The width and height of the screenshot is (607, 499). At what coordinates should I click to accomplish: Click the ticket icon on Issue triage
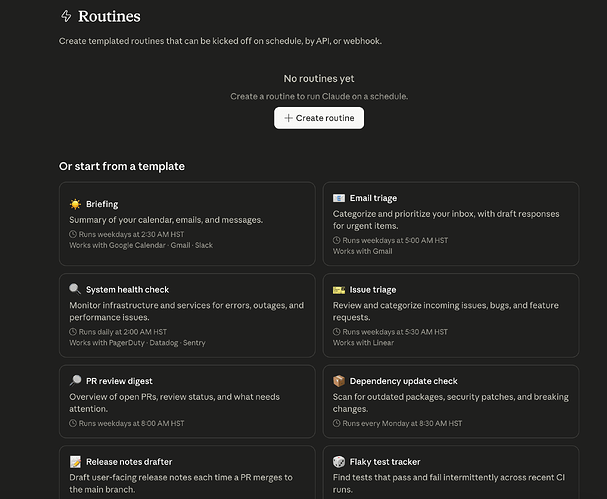(x=339, y=290)
